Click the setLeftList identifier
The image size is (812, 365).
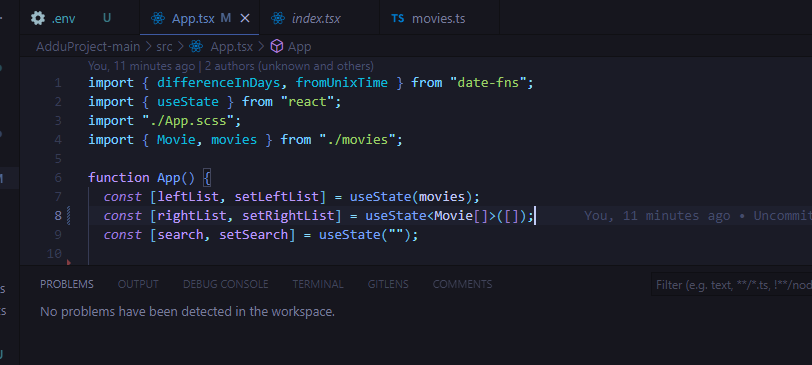(277, 197)
